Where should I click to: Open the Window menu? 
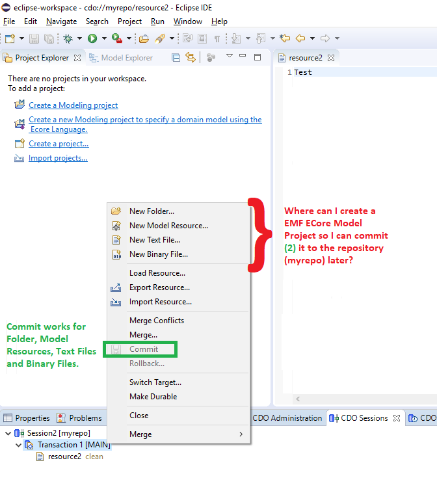click(188, 21)
